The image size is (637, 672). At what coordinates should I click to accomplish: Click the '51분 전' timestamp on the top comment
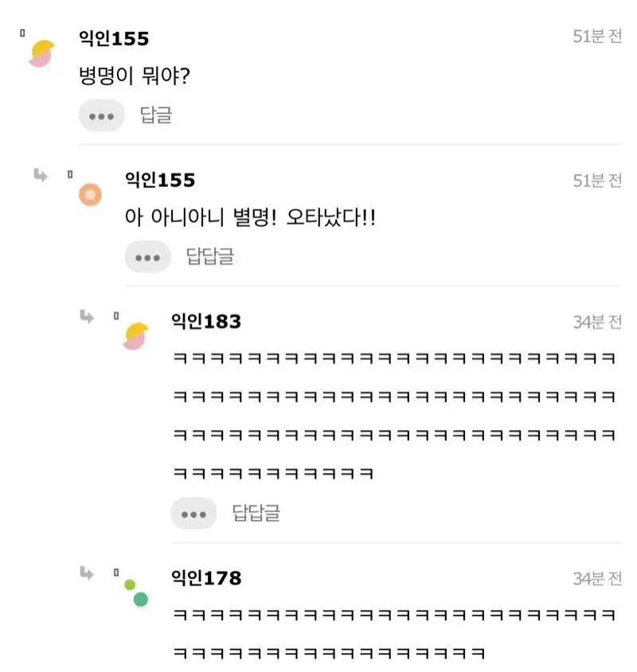point(597,37)
